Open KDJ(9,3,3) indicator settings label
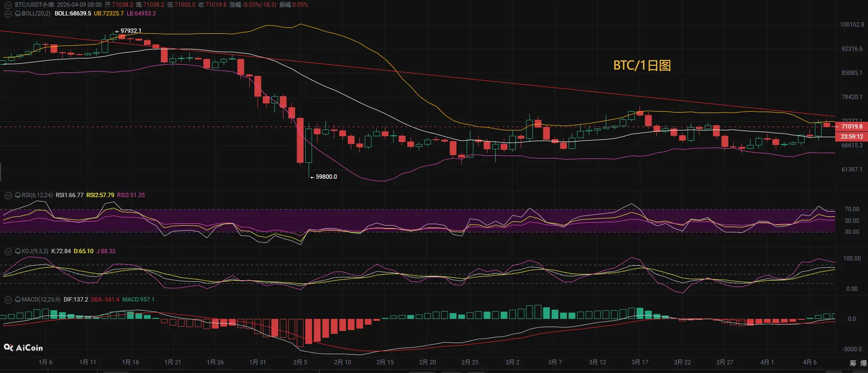 (x=35, y=251)
